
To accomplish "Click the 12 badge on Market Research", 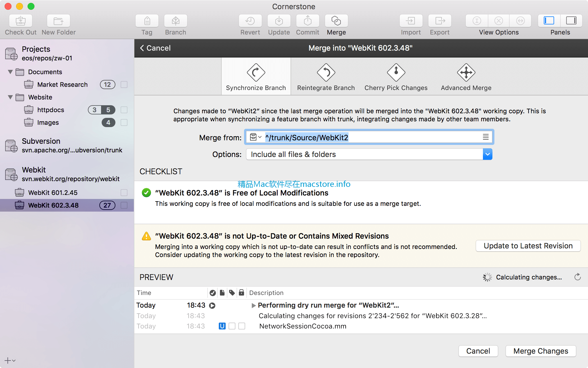I will point(107,85).
